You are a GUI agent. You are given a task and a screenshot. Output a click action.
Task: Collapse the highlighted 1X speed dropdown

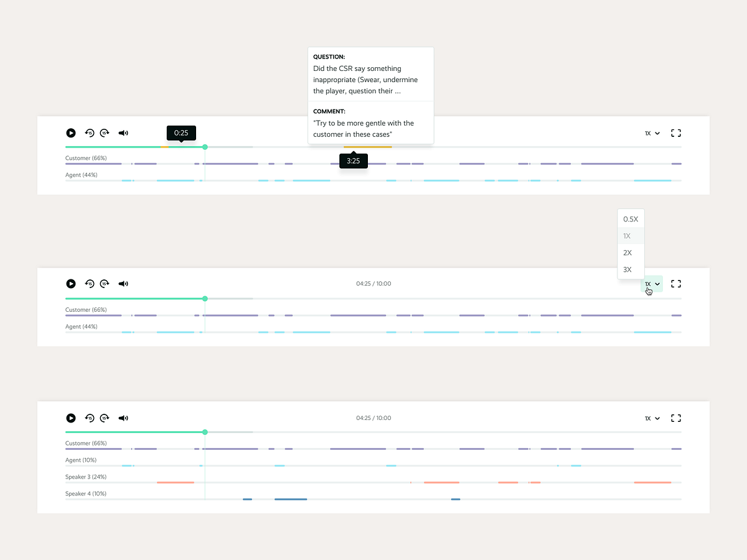(652, 284)
